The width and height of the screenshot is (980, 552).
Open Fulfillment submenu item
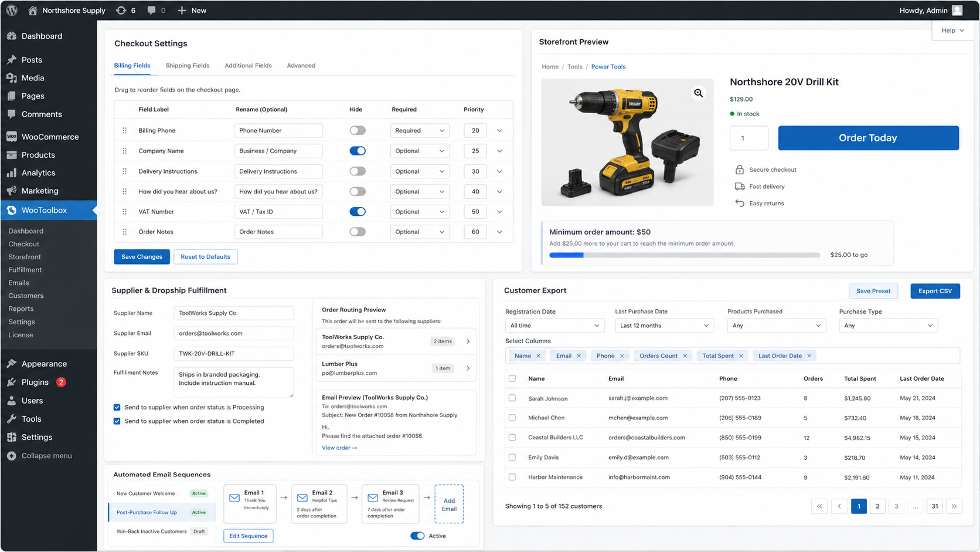click(x=25, y=270)
